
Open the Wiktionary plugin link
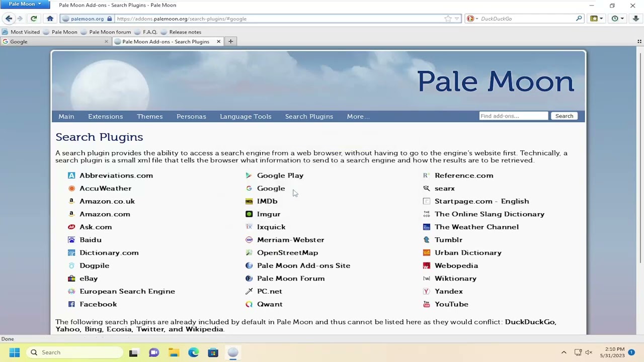pyautogui.click(x=455, y=279)
